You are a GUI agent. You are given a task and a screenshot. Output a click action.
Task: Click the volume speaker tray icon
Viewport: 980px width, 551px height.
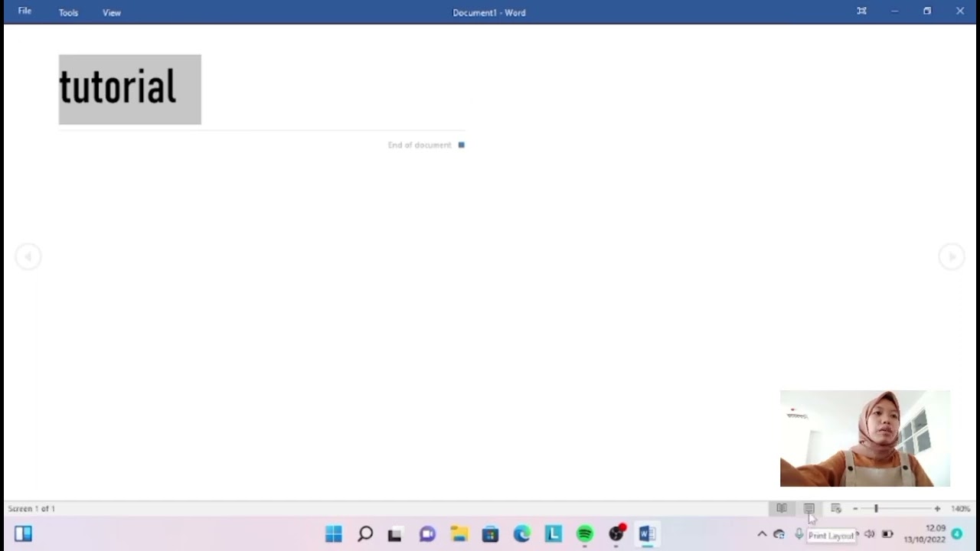[869, 534]
